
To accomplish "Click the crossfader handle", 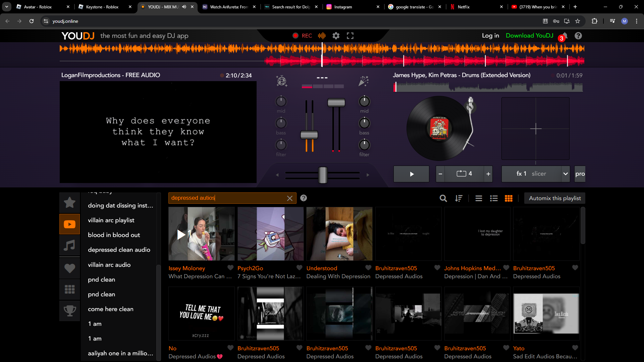I will 323,175.
